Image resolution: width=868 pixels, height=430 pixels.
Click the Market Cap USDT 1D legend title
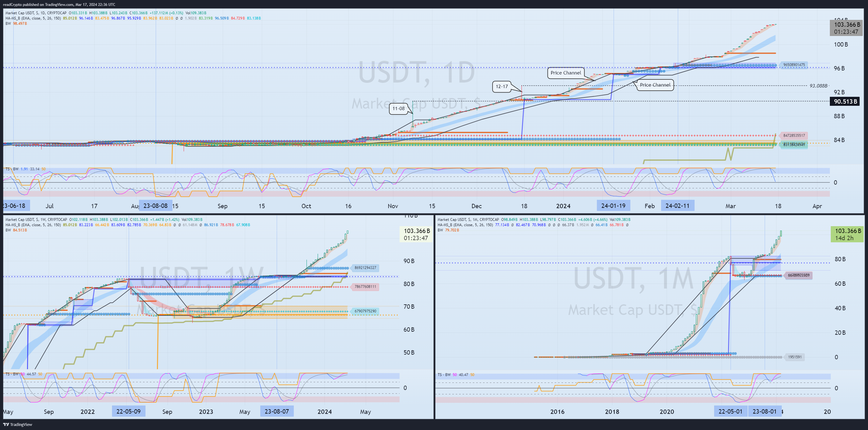(36, 13)
